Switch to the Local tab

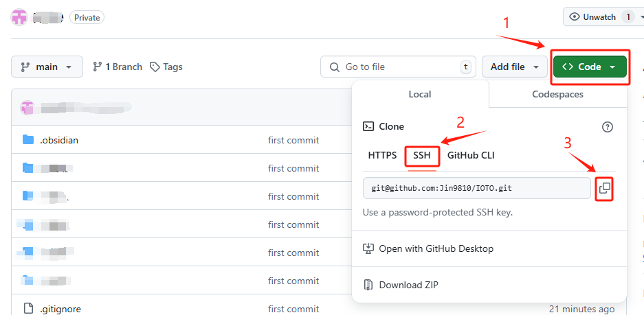pos(420,94)
